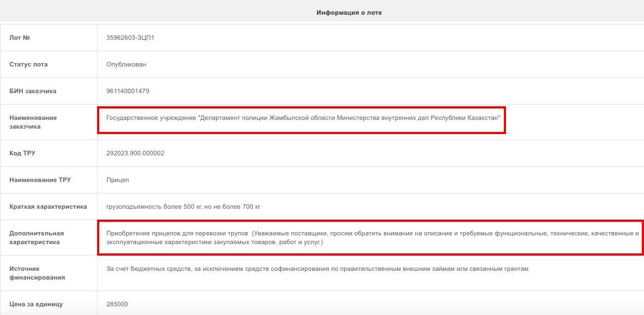Click the 'Наименование ТРУ' label
644x315 pixels.
[x=40, y=180]
